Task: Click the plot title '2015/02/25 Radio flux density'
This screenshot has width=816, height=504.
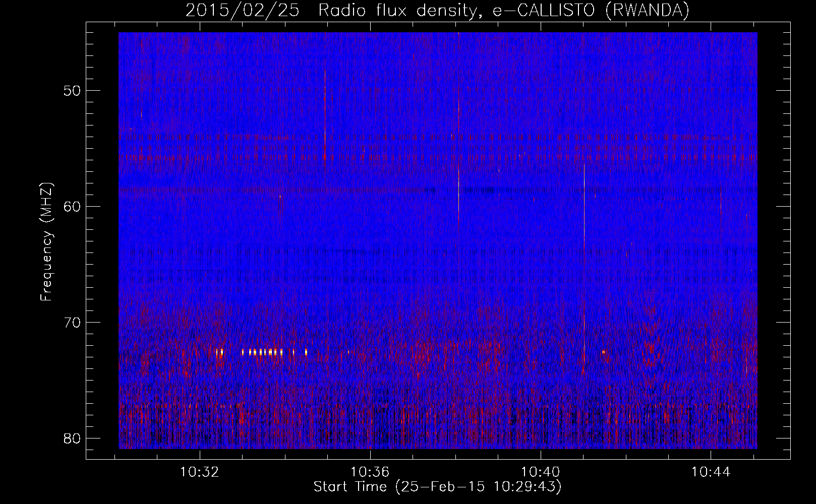Action: 331,11
